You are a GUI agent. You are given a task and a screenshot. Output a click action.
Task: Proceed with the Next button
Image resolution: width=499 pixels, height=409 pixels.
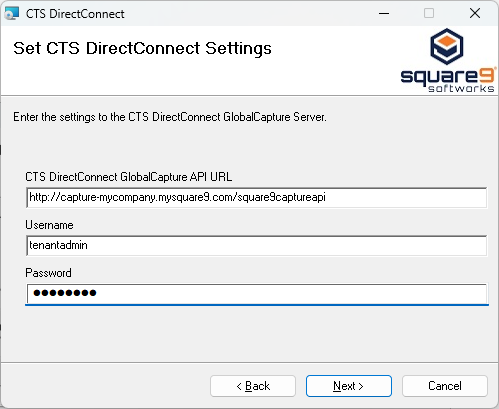349,386
